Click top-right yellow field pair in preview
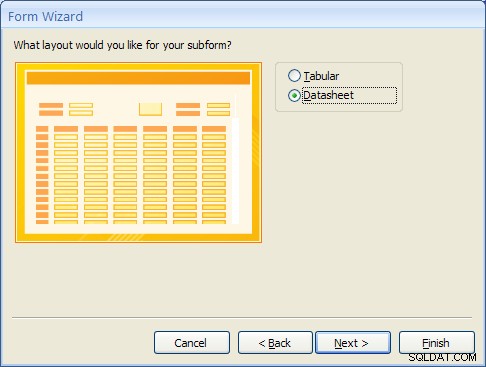 (218, 109)
